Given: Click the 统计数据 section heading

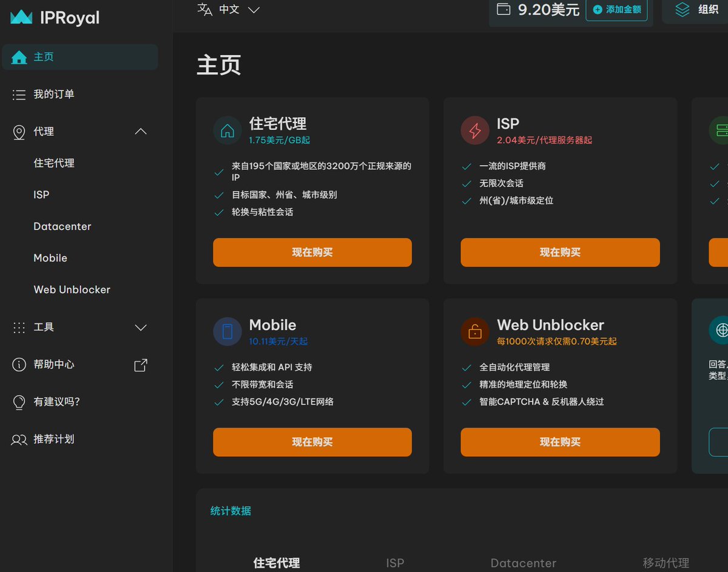Looking at the screenshot, I should (231, 511).
